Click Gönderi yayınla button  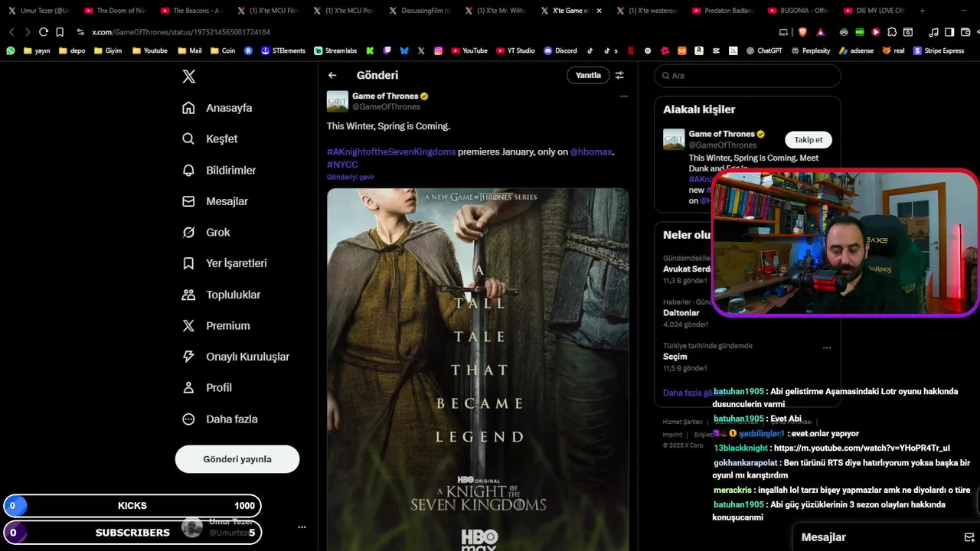(237, 459)
